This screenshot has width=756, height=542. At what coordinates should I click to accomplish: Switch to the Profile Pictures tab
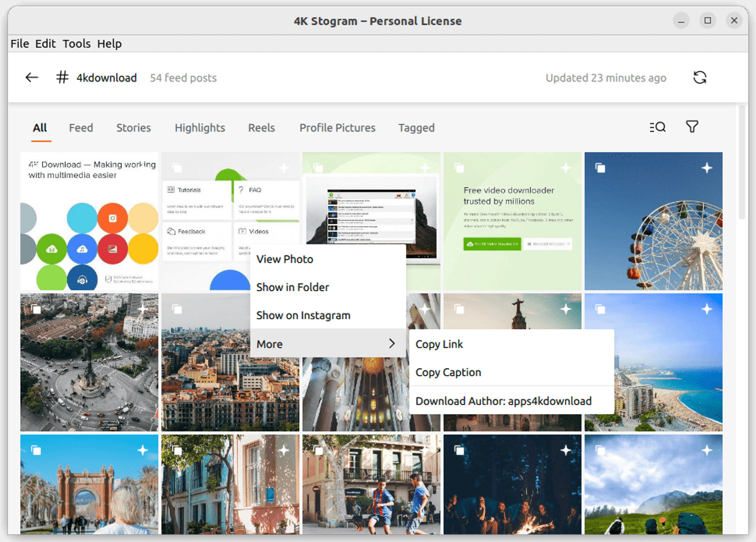[337, 128]
